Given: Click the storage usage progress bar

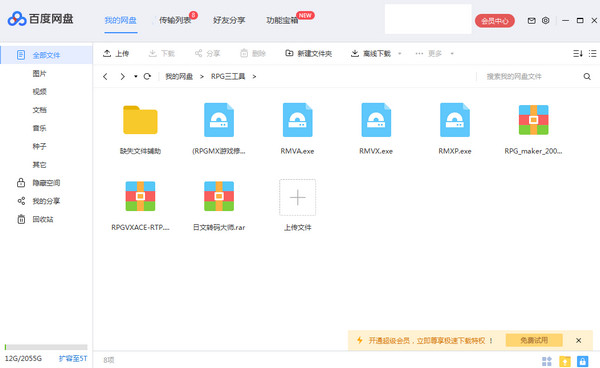Looking at the screenshot, I should point(46,347).
